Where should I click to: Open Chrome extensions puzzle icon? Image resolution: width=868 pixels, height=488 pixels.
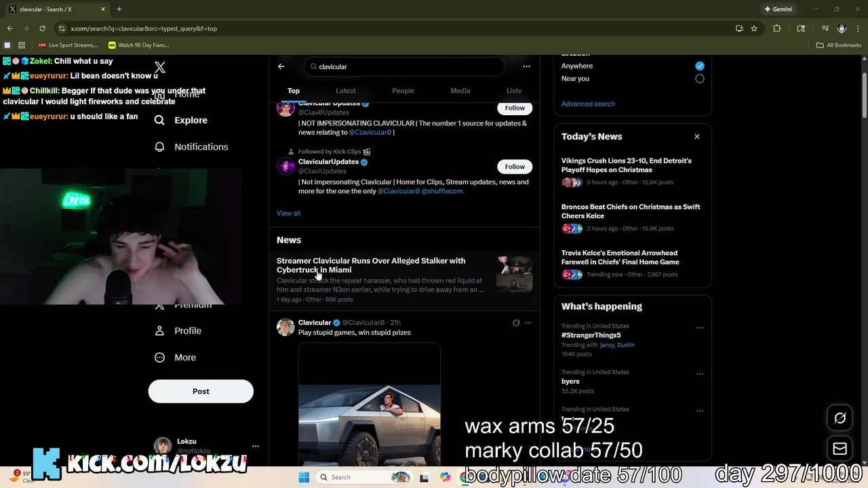777,28
